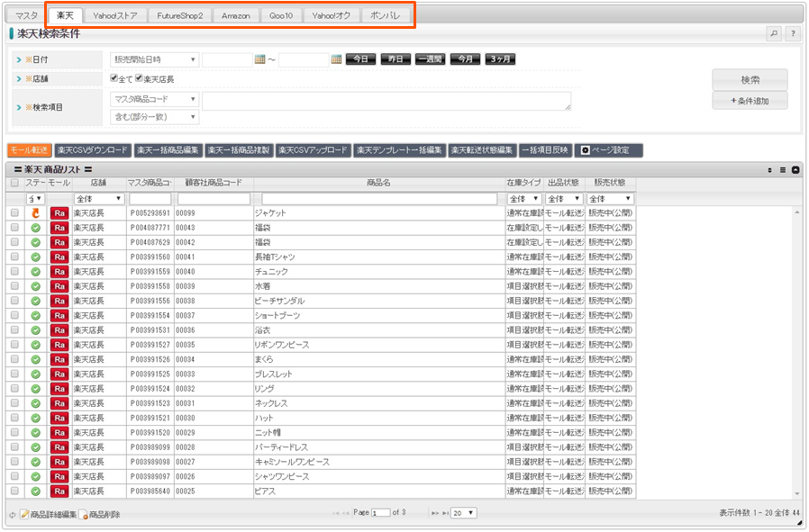Click the 商品削除 delete icon
The image size is (809, 532).
(83, 514)
